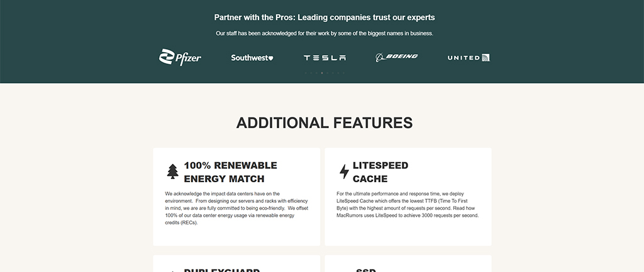Click the Boeing logo
Screen dimensions: 644x272
tap(397, 57)
